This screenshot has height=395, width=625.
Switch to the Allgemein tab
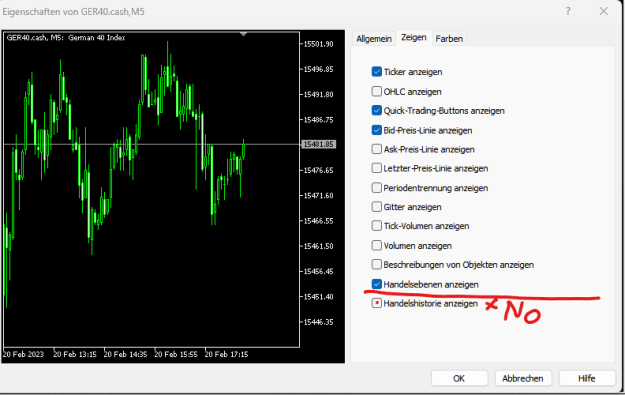[x=374, y=39]
